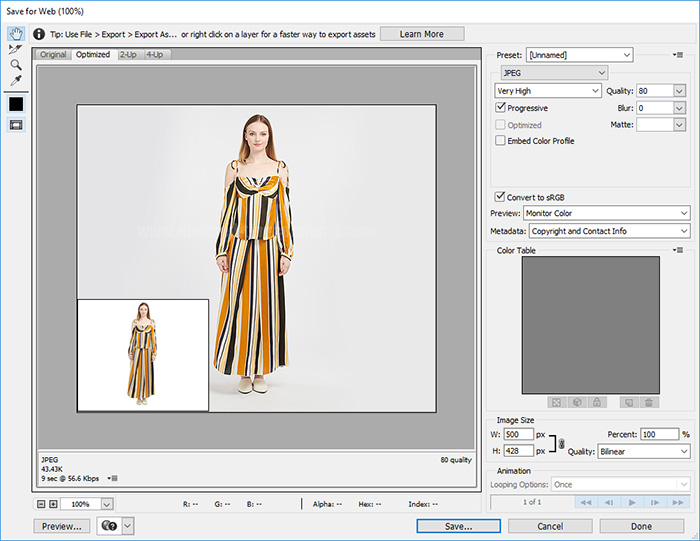
Task: Click the image Width input field
Action: tap(518, 434)
